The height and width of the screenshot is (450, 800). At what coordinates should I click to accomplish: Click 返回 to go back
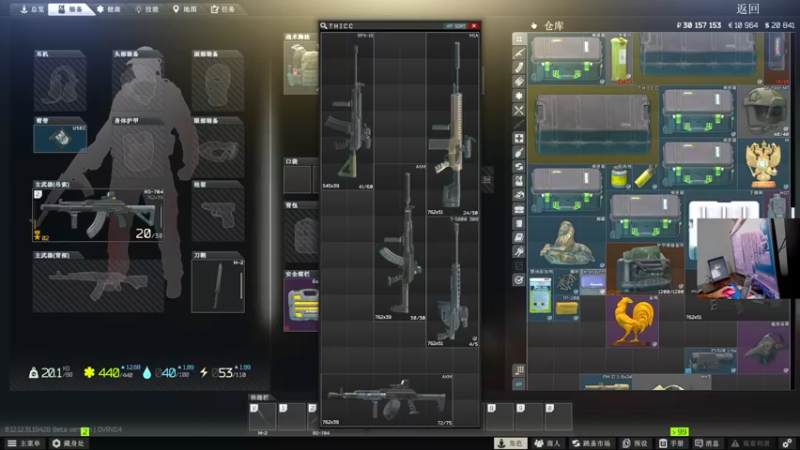(x=748, y=9)
